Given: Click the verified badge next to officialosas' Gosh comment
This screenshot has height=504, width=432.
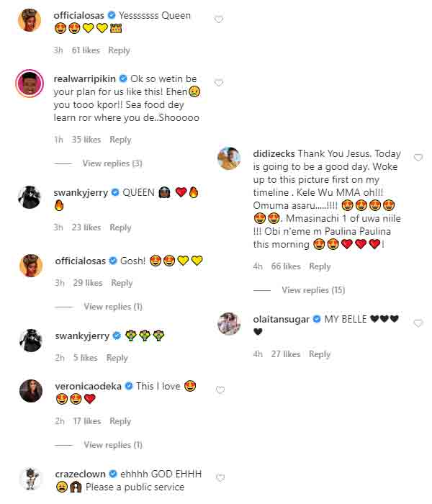Looking at the screenshot, I should coord(113,261).
